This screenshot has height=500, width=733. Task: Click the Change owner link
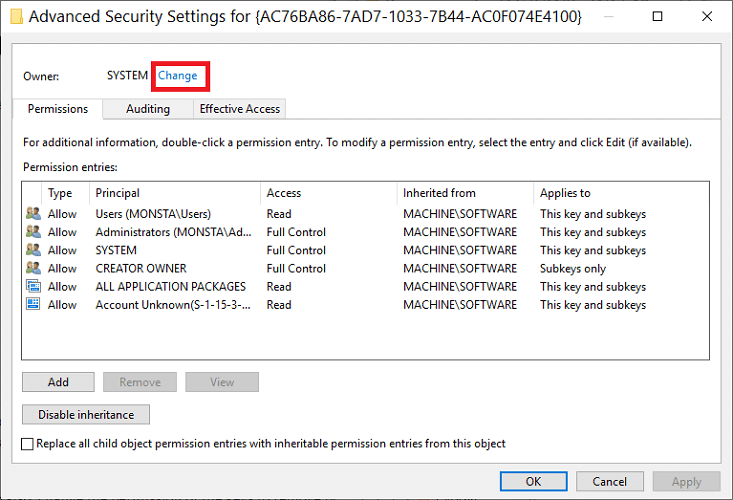pos(178,76)
